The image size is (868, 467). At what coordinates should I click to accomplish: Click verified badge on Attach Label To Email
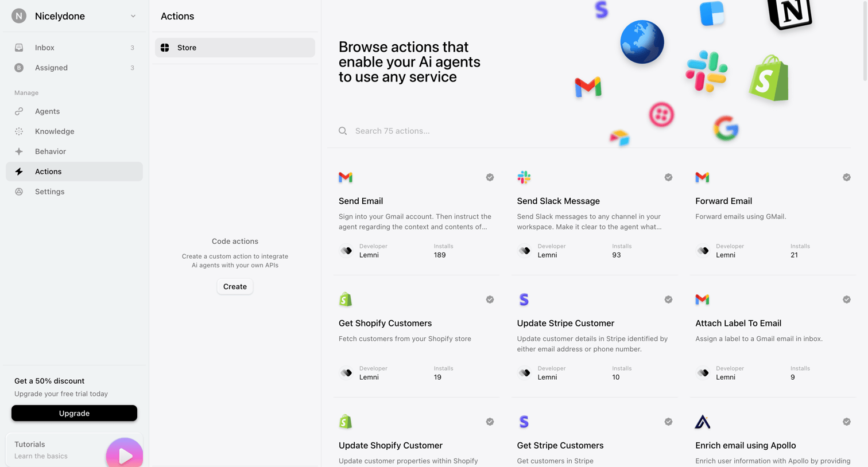point(847,299)
